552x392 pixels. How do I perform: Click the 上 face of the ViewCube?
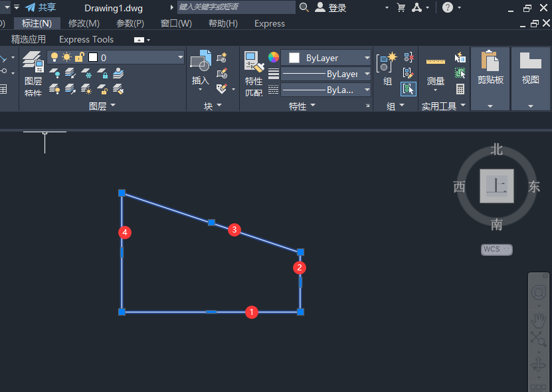[496, 186]
